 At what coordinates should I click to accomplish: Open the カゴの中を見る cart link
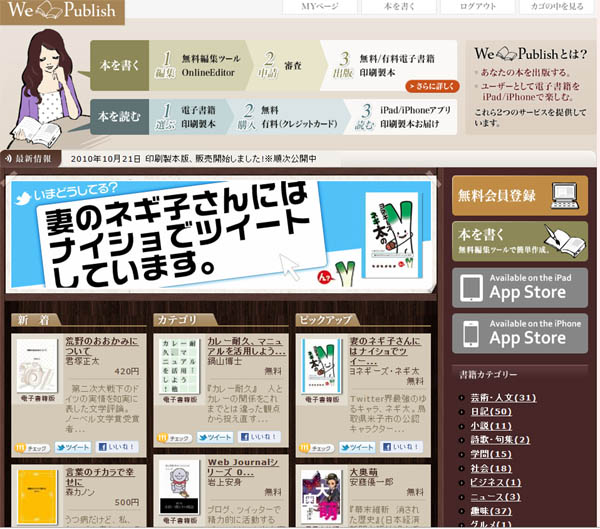point(557,7)
